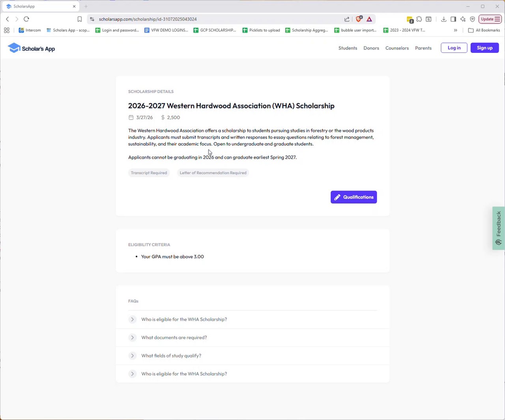The width and height of the screenshot is (505, 420).
Task: Open the Leo AI sparkle icon
Action: tap(463, 19)
